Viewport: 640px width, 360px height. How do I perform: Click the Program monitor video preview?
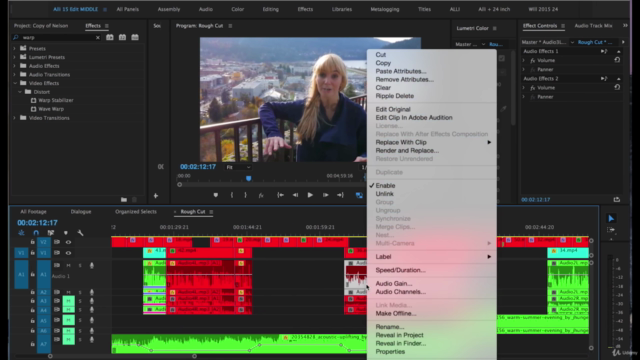pyautogui.click(x=310, y=100)
